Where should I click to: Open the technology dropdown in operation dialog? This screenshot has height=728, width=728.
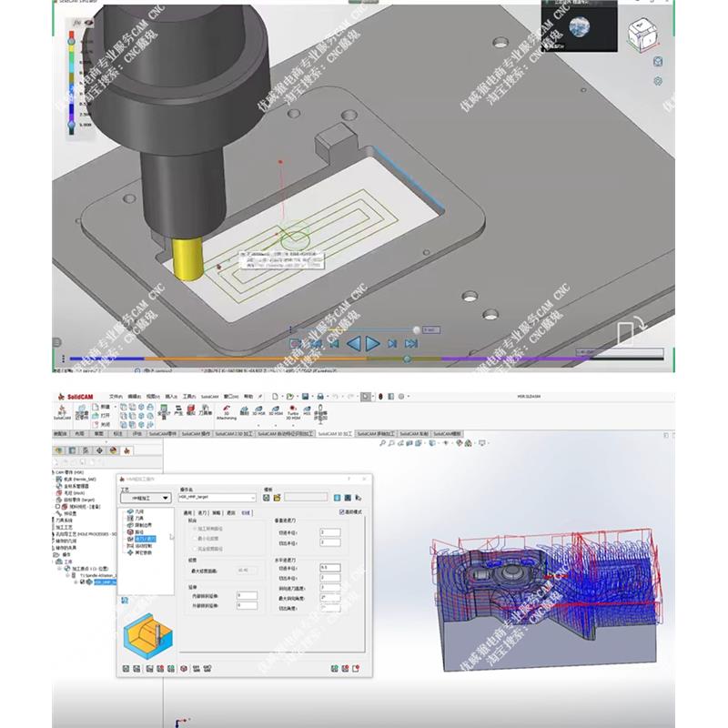146,498
